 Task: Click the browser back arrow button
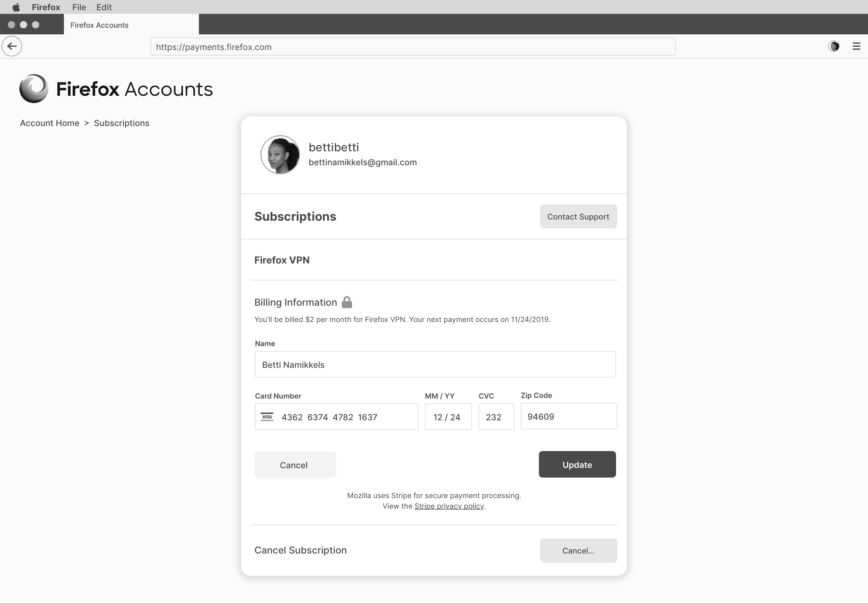click(x=12, y=46)
